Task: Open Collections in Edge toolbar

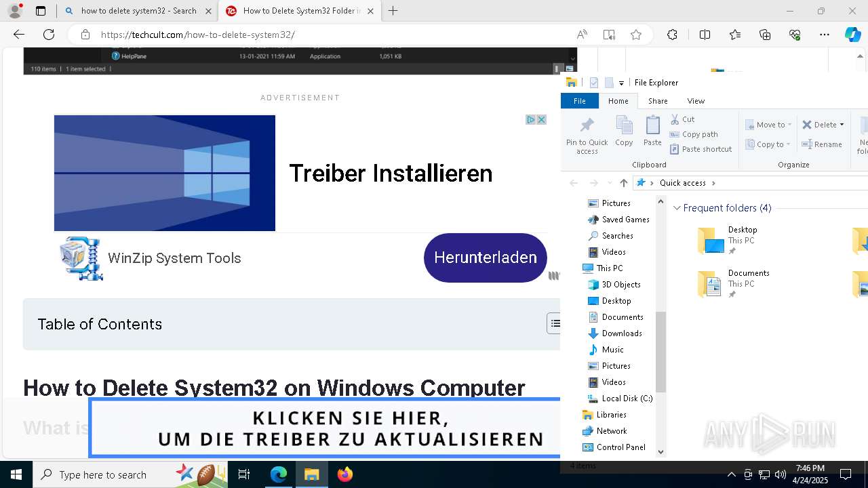Action: 765,35
